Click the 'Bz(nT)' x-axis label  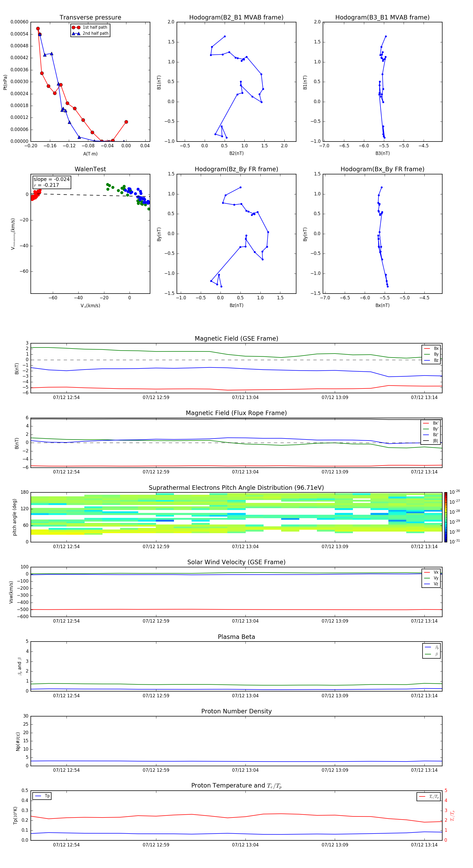[236, 305]
